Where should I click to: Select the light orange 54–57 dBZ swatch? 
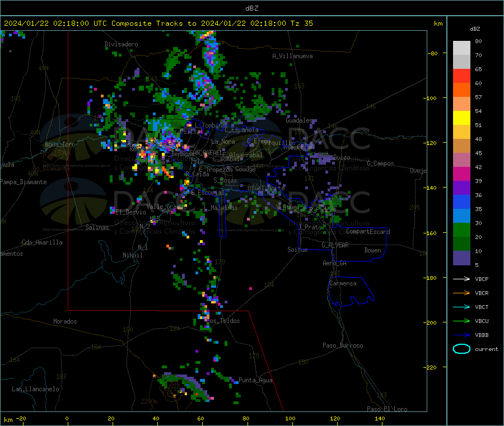coord(461,104)
